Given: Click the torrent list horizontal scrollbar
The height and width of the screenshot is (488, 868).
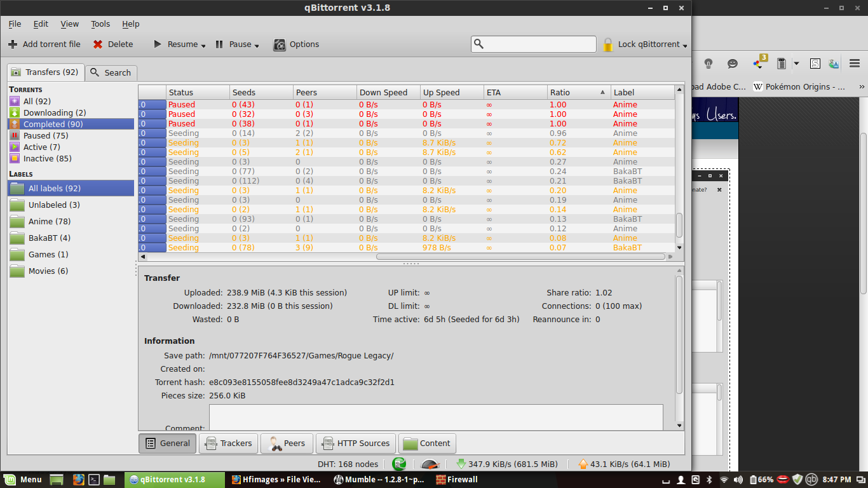Looking at the screenshot, I should point(520,257).
